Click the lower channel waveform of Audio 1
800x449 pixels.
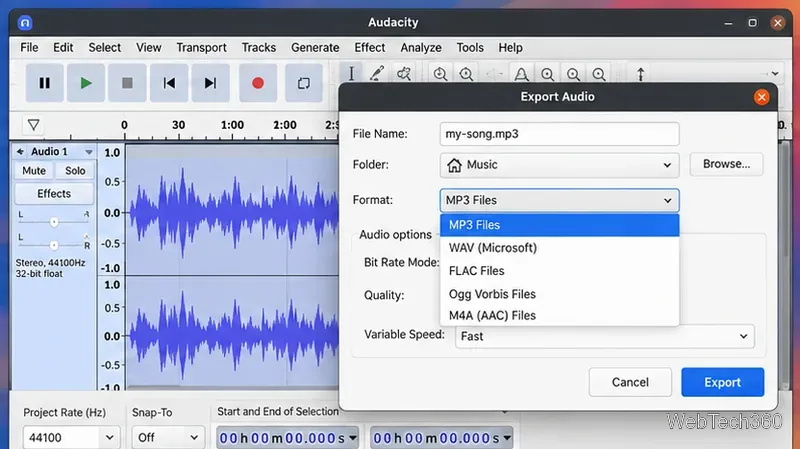point(232,333)
